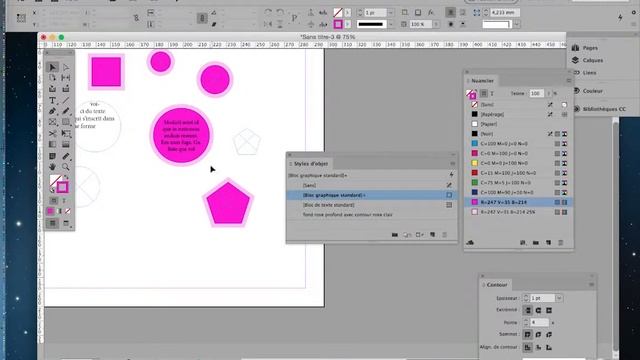Select butt cap in Contour Extrémité
The height and width of the screenshot is (360, 640).
coord(528,311)
